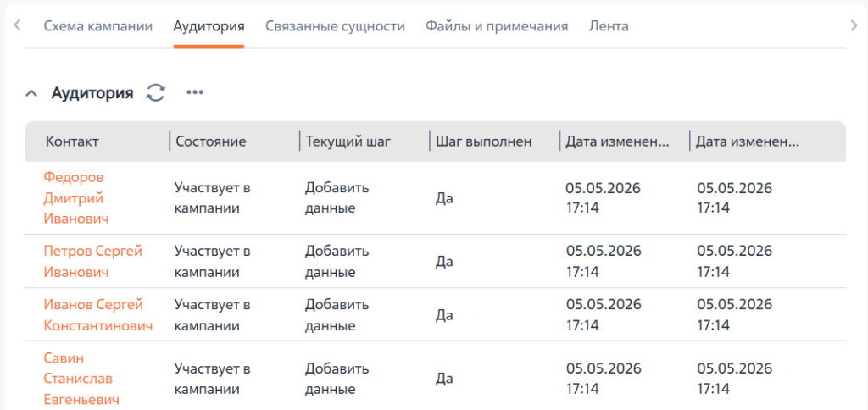
Task: Open contact Иванов Сергей Константинович
Action: point(98,315)
